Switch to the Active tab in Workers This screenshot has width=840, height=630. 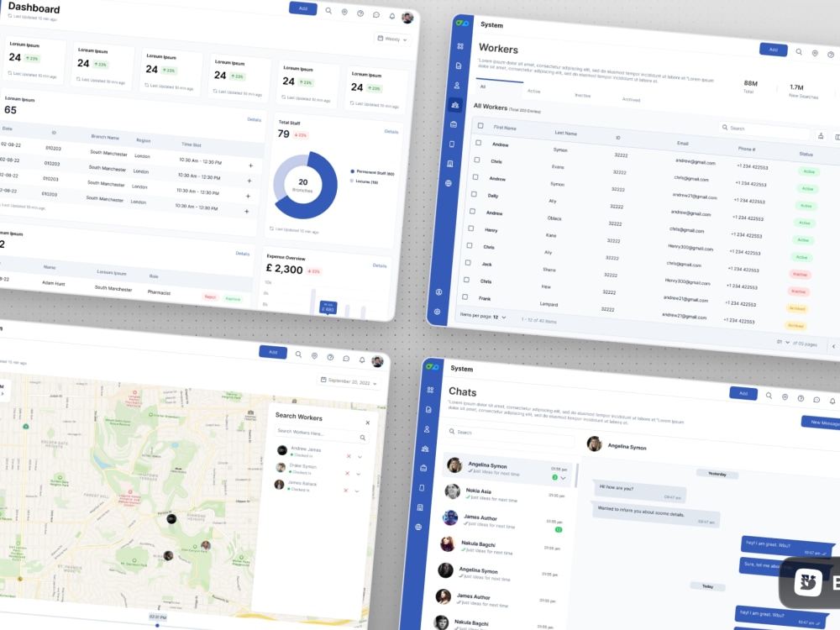533,91
